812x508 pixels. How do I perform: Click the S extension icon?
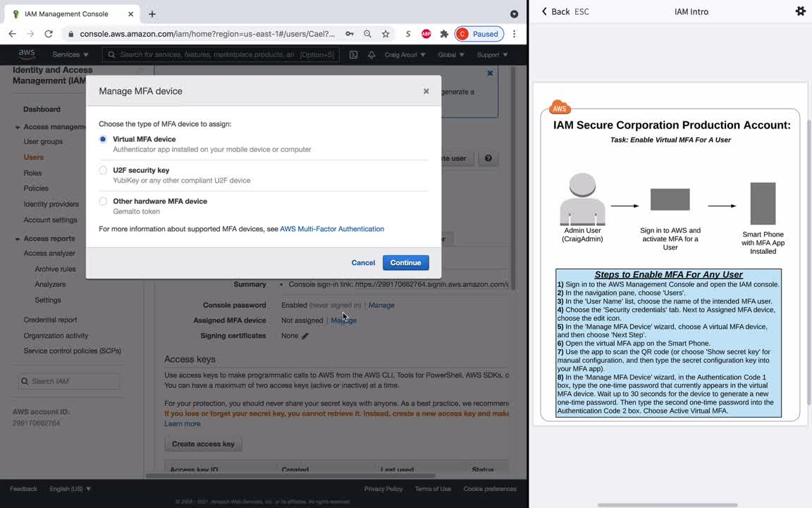point(408,34)
